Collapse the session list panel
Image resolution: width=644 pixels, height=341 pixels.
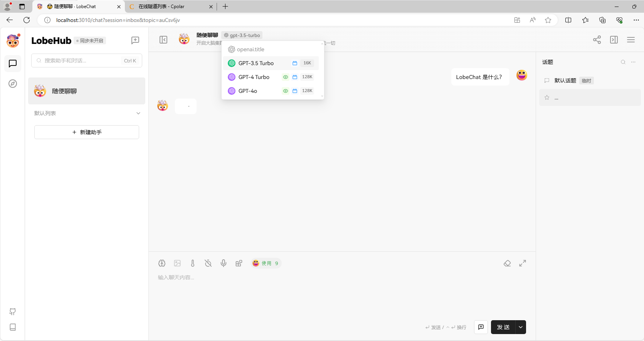click(163, 40)
